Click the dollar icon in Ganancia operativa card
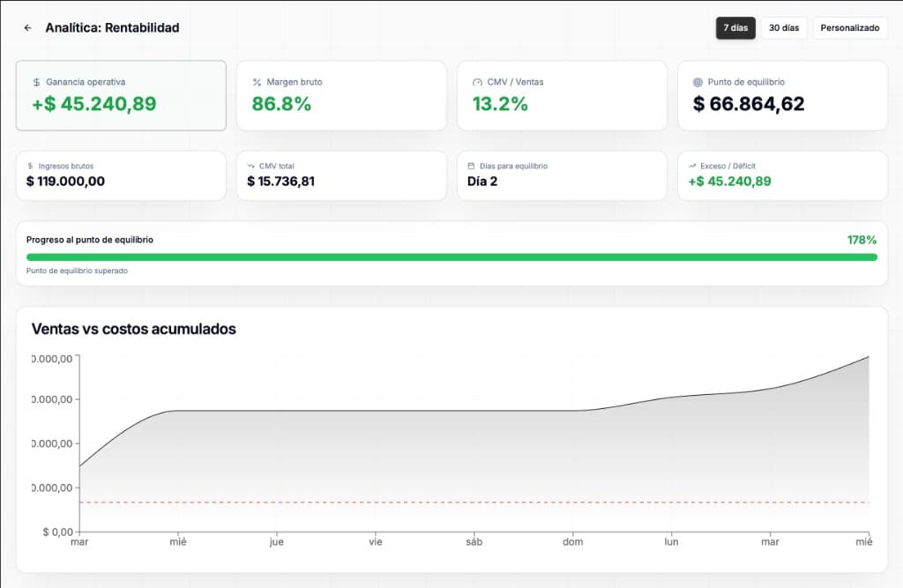Screen dimensions: 903x588 pos(36,82)
